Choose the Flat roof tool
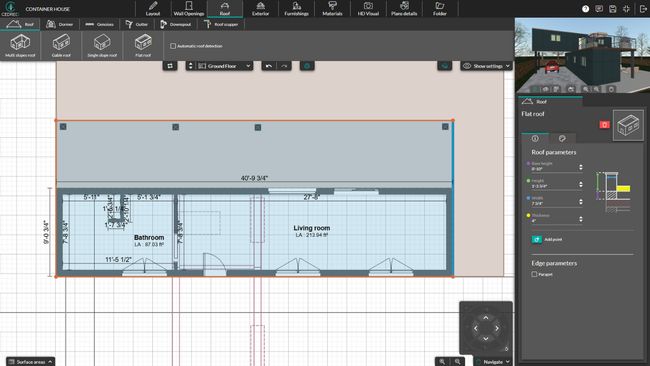The width and height of the screenshot is (650, 366). (143, 46)
